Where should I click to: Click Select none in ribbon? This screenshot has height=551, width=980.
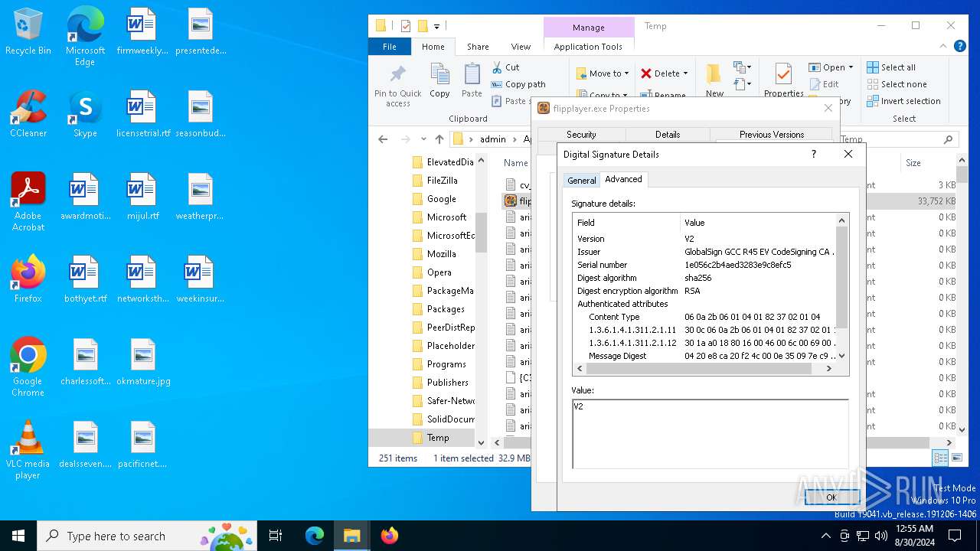click(897, 84)
